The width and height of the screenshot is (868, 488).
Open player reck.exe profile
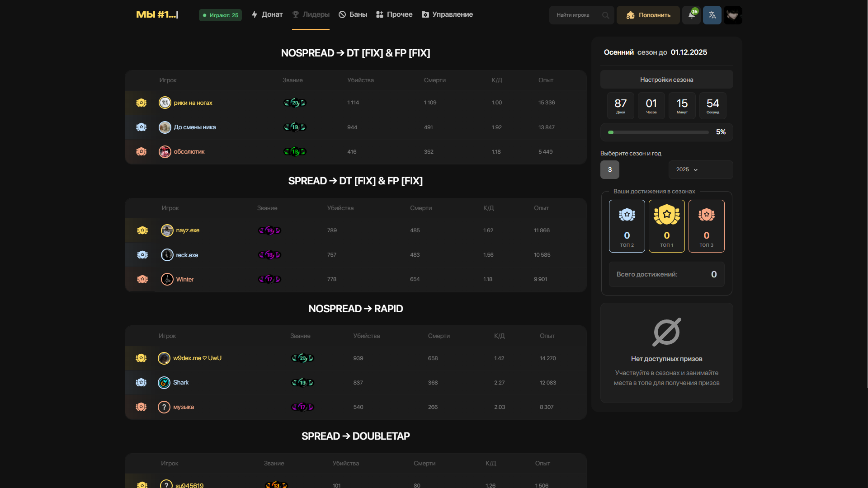pyautogui.click(x=187, y=255)
